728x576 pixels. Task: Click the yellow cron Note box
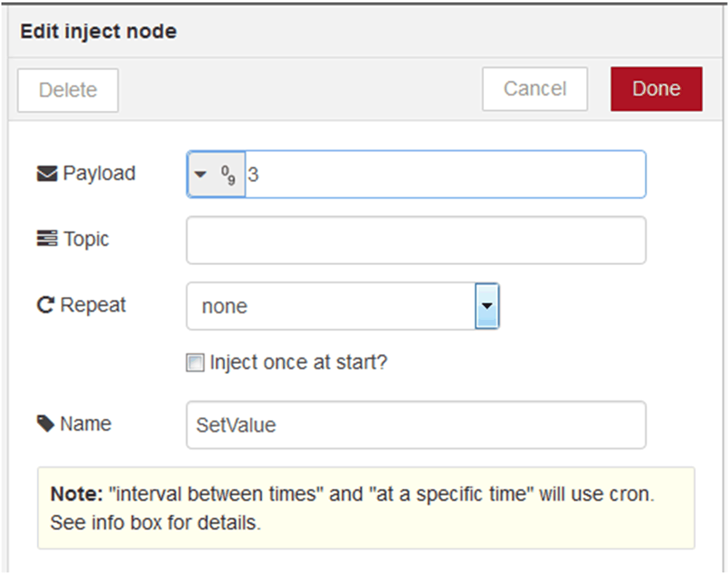[366, 508]
